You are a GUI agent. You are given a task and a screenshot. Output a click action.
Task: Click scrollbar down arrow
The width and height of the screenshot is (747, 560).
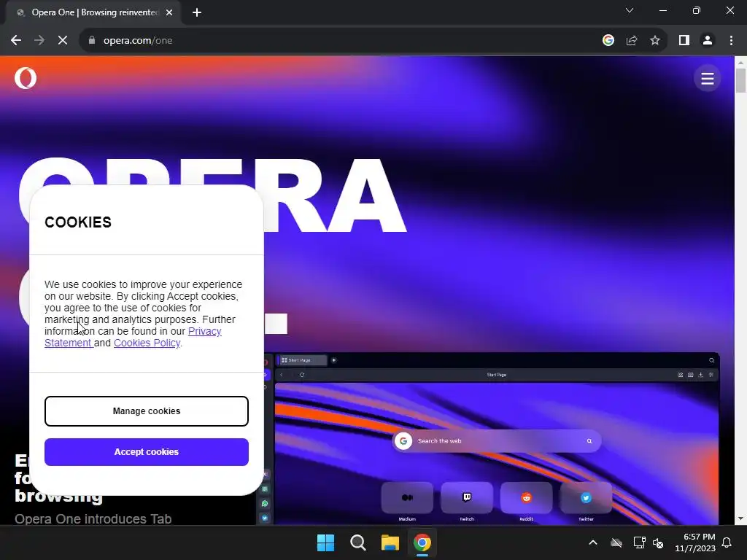click(740, 518)
